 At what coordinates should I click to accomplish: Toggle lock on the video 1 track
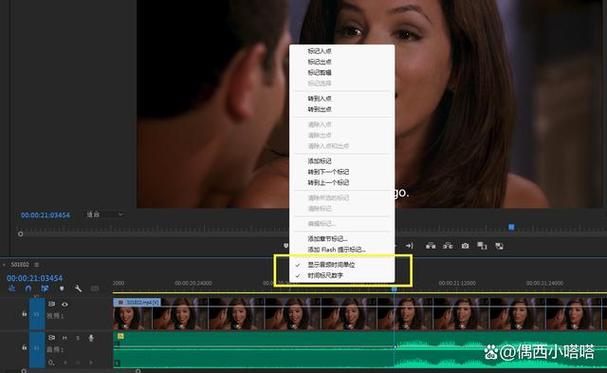[24, 314]
